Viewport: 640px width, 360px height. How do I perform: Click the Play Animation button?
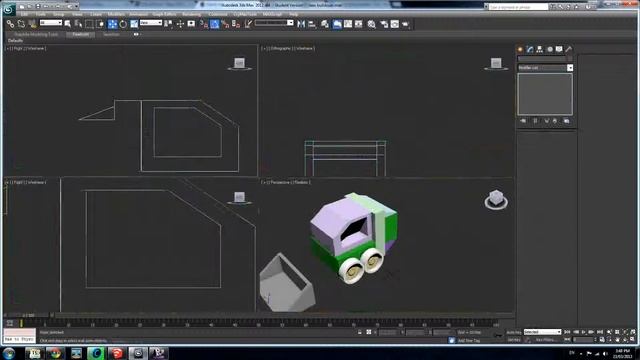tap(583, 332)
